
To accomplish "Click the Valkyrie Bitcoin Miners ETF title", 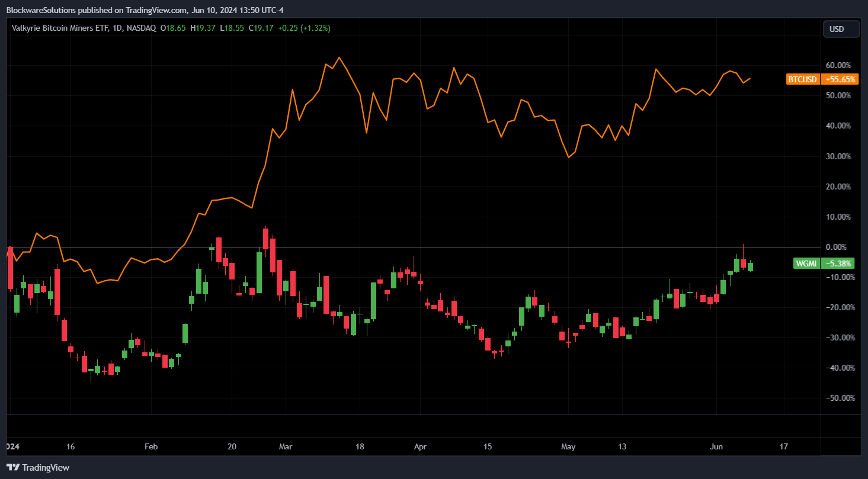I will [62, 28].
